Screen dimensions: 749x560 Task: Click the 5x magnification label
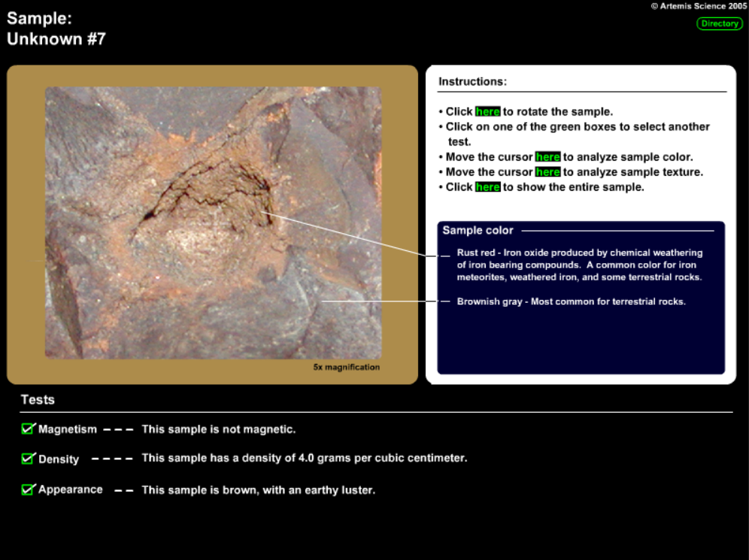[x=347, y=368]
